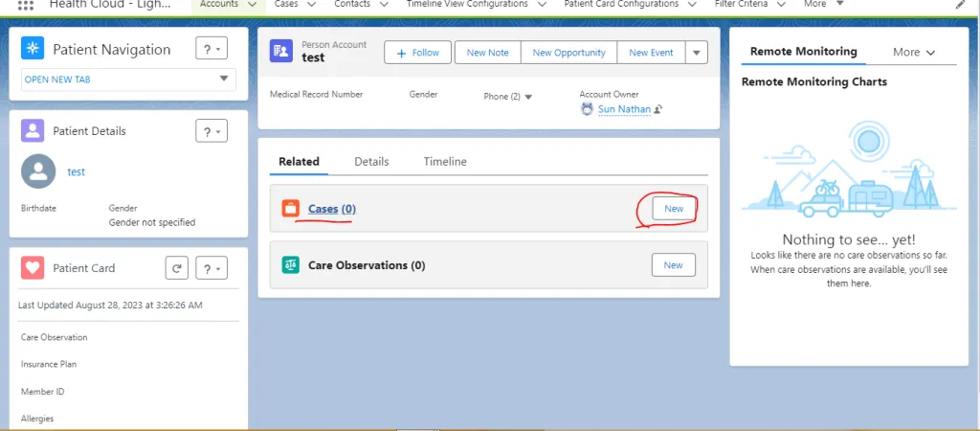
Task: Click the test patient avatar image
Action: pyautogui.click(x=38, y=171)
